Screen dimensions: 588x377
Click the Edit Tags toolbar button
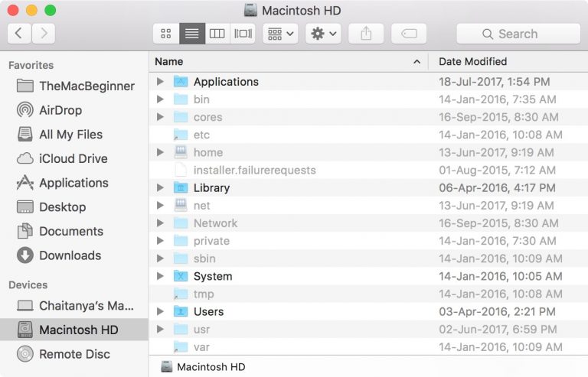point(409,34)
